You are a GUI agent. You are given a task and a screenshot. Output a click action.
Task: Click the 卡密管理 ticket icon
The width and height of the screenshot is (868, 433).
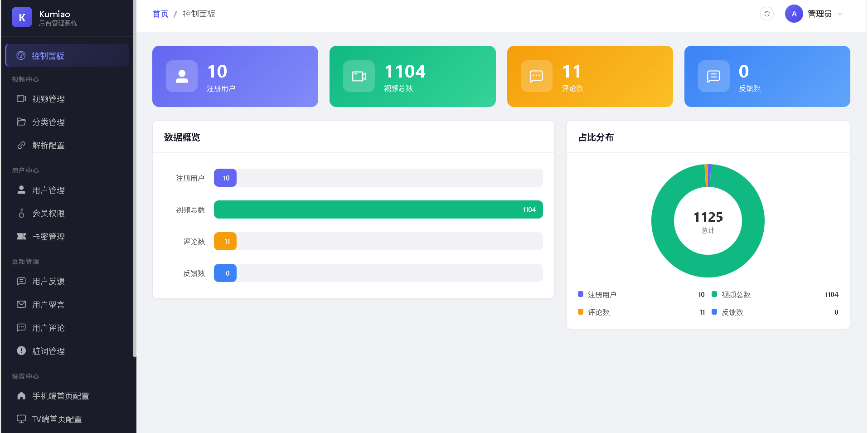point(21,237)
